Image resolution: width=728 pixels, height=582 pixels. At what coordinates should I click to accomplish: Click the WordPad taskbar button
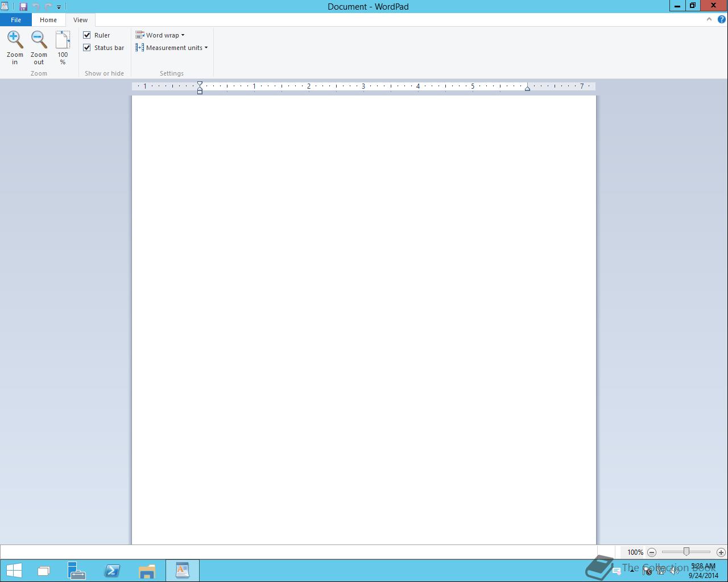[183, 571]
